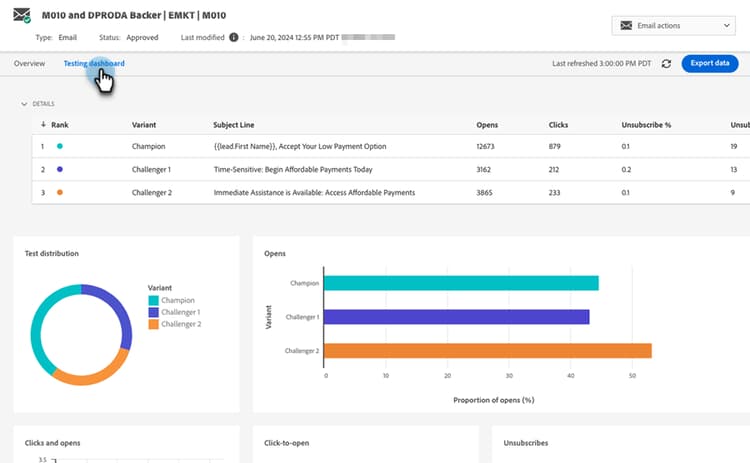Click the Last modified info icon

tap(233, 37)
